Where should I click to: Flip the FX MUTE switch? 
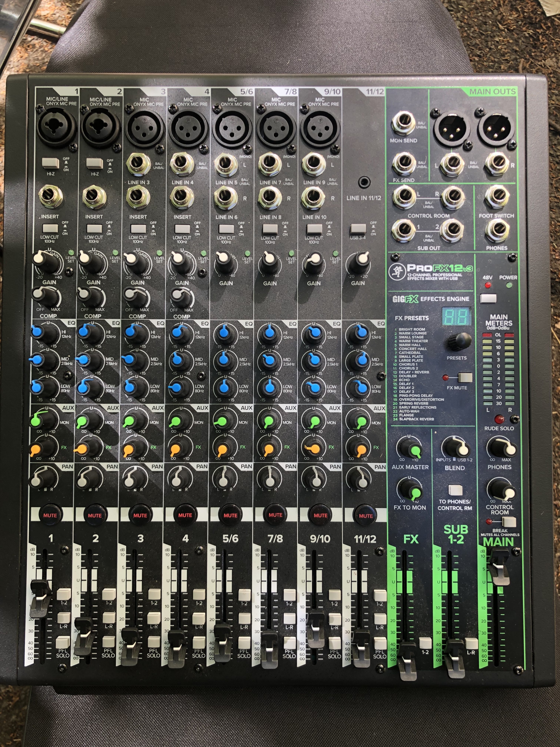pos(465,377)
